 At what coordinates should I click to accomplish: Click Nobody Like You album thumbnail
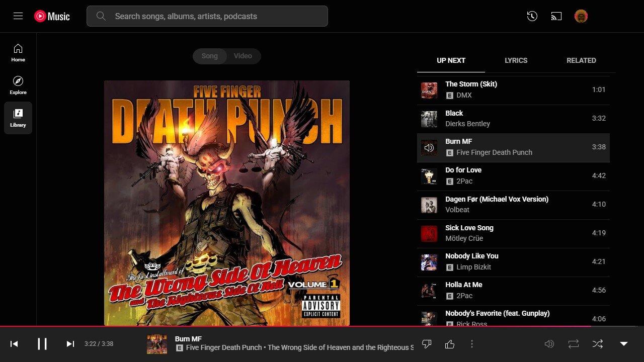coord(429,262)
